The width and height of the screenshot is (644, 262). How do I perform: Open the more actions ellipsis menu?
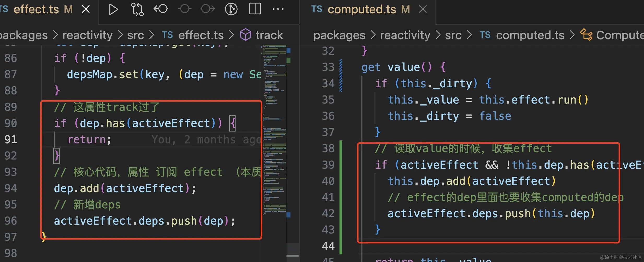(278, 9)
